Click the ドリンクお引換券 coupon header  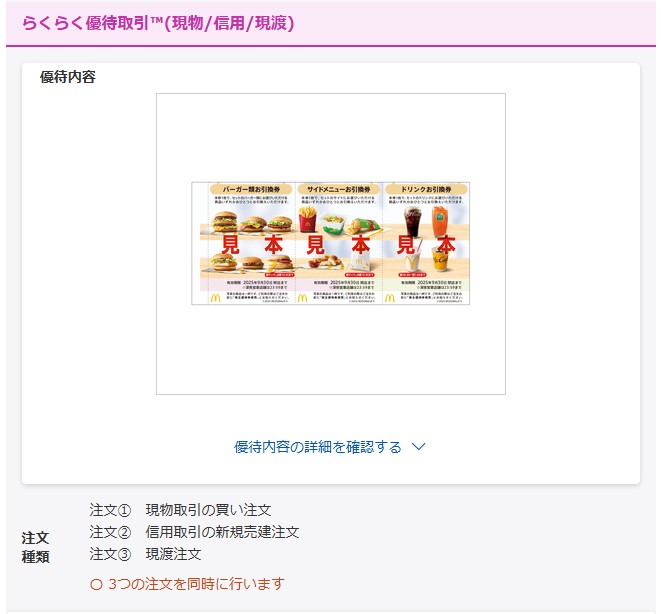click(x=426, y=189)
